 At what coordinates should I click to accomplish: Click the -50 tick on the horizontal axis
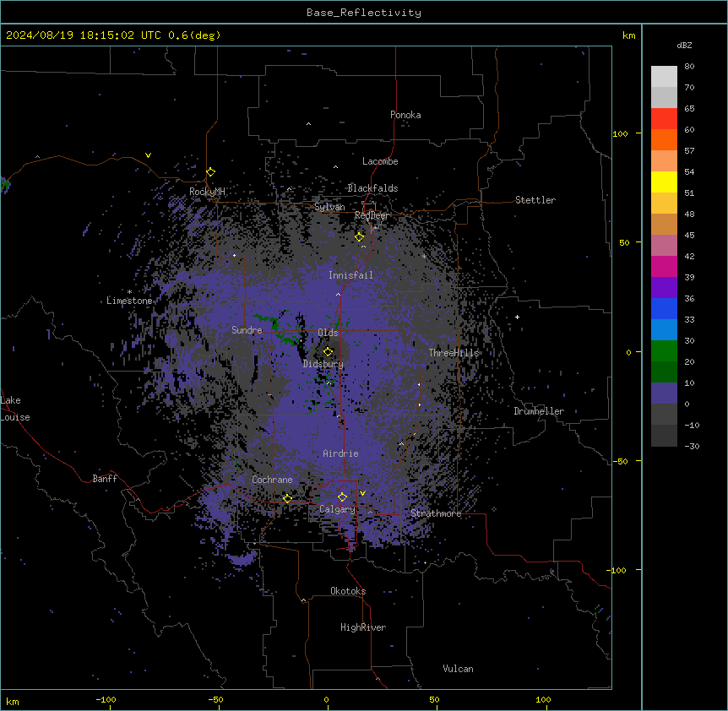215,699
